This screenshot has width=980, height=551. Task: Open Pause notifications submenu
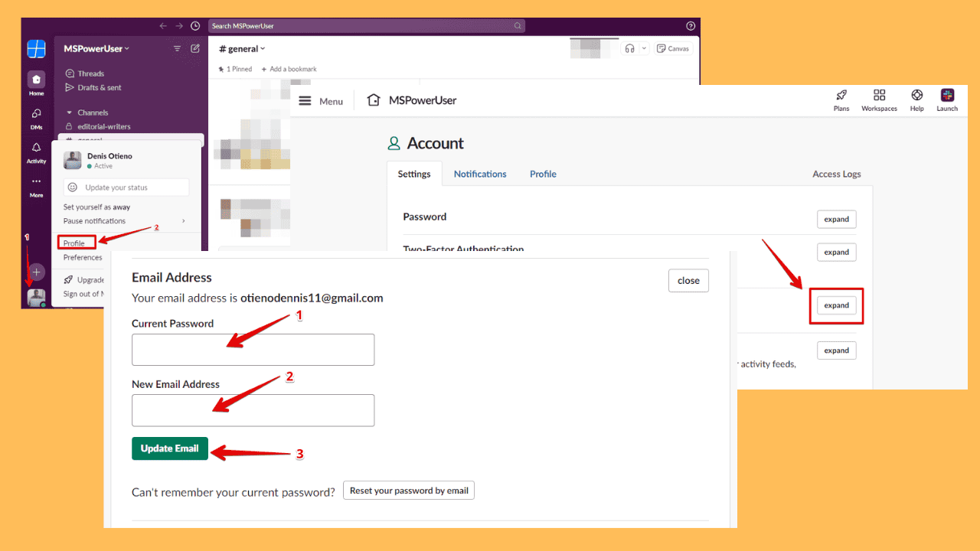point(125,221)
